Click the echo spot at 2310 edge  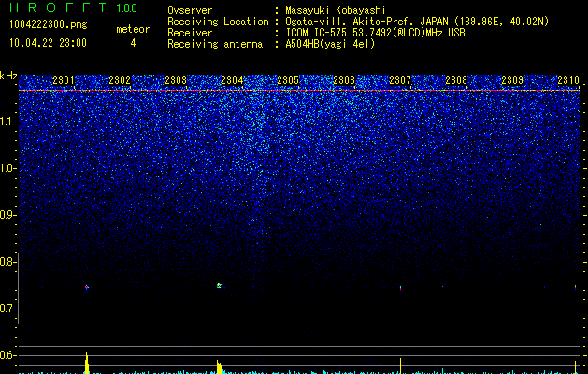point(575,287)
